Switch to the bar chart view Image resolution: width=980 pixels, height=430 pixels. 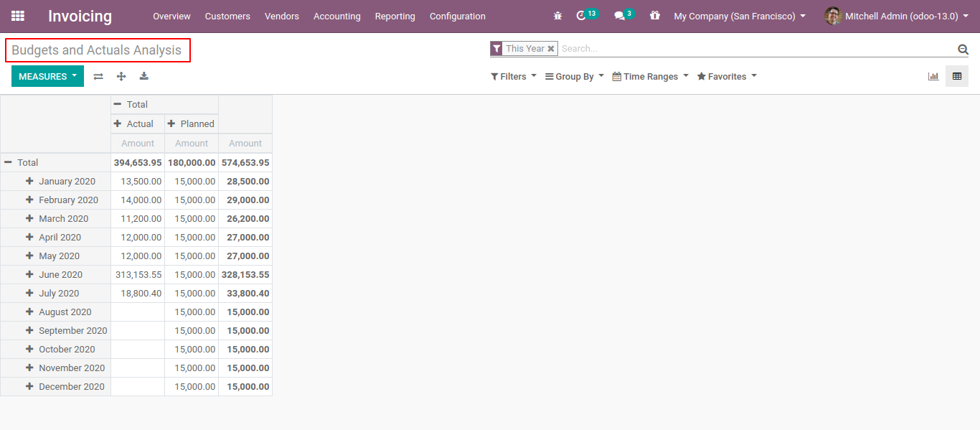[x=933, y=75]
